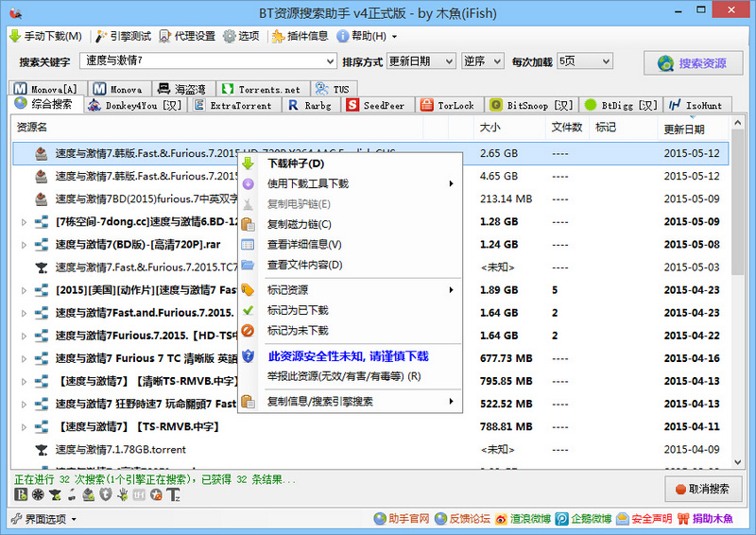Image resolution: width=756 pixels, height=535 pixels.
Task: Open the 排序方式 更新日期 dropdown
Action: point(421,61)
